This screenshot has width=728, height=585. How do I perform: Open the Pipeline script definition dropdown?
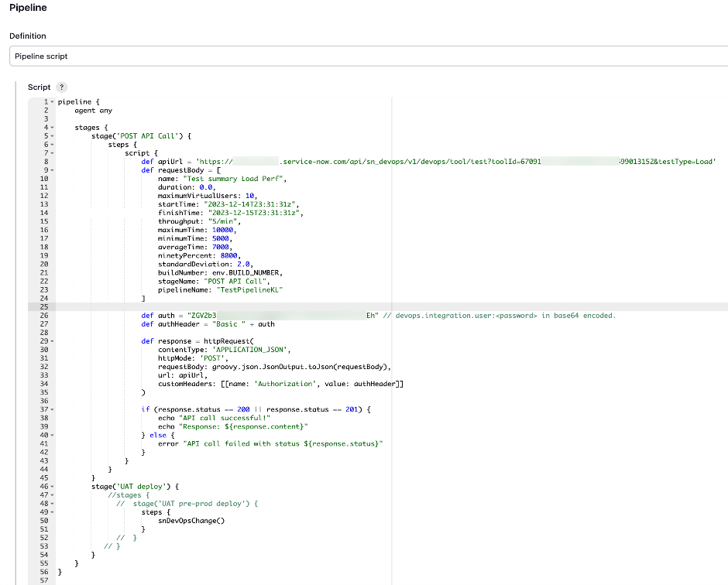369,56
